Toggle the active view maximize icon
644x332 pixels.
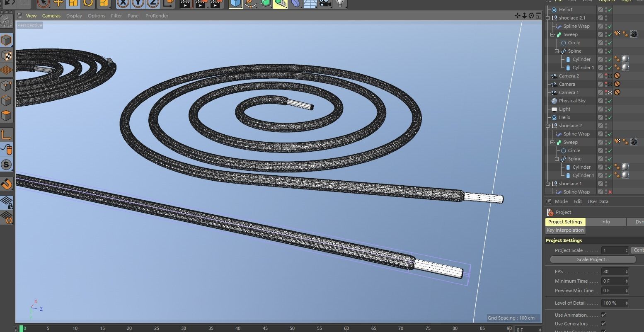(538, 16)
